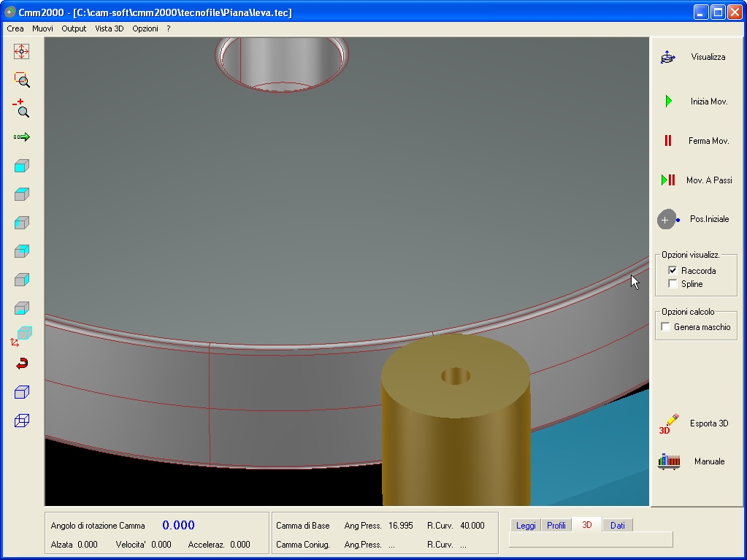This screenshot has height=560, width=747.
Task: Check the Genera maschio option
Action: [665, 326]
